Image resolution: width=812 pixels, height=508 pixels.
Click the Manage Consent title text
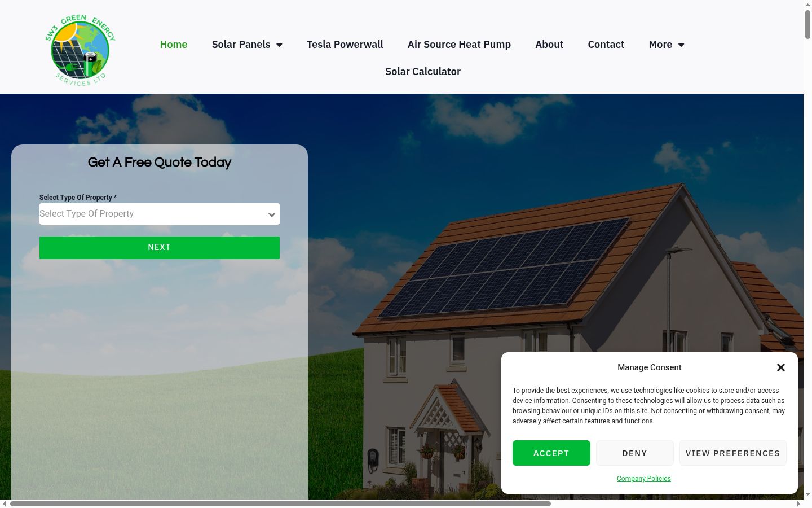pyautogui.click(x=650, y=367)
